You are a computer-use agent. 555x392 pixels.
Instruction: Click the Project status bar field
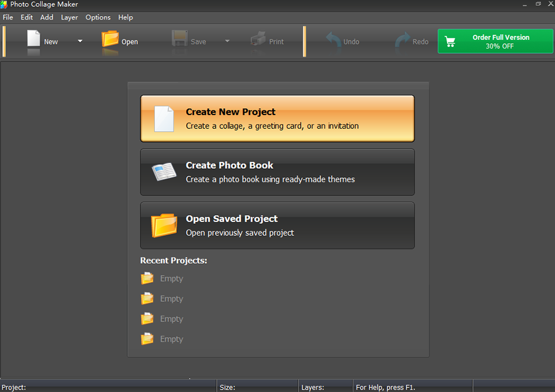click(x=108, y=387)
